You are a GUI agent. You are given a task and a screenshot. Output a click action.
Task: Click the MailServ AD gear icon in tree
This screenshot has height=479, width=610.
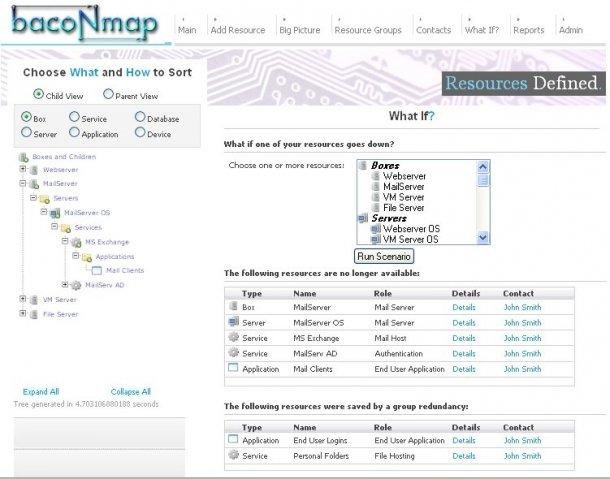click(76, 285)
